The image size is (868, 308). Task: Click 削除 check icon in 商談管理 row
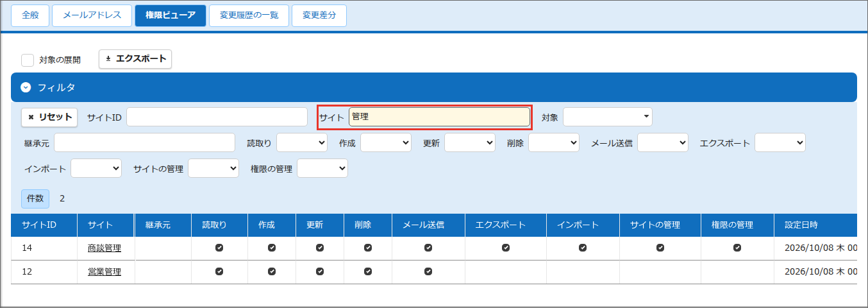(368, 248)
